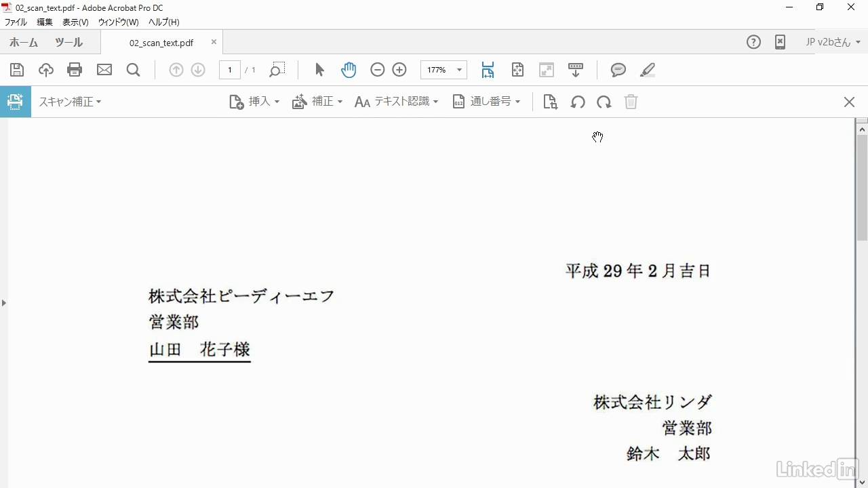Go to next page arrow
The height and width of the screenshot is (488, 868).
pyautogui.click(x=198, y=70)
